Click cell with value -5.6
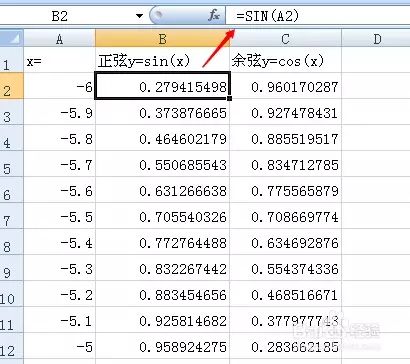410x364 pixels. [59, 190]
